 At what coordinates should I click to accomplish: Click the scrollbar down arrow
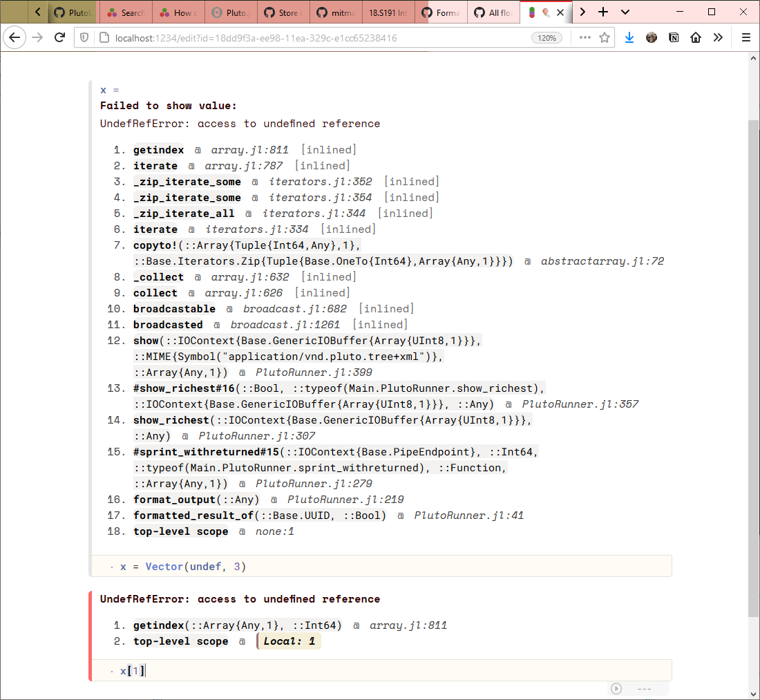[753, 694]
